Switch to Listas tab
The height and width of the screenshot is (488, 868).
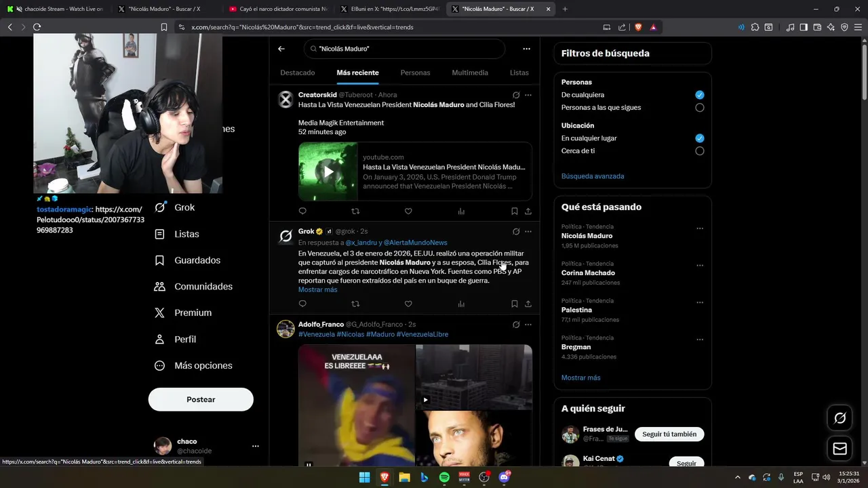pos(519,73)
